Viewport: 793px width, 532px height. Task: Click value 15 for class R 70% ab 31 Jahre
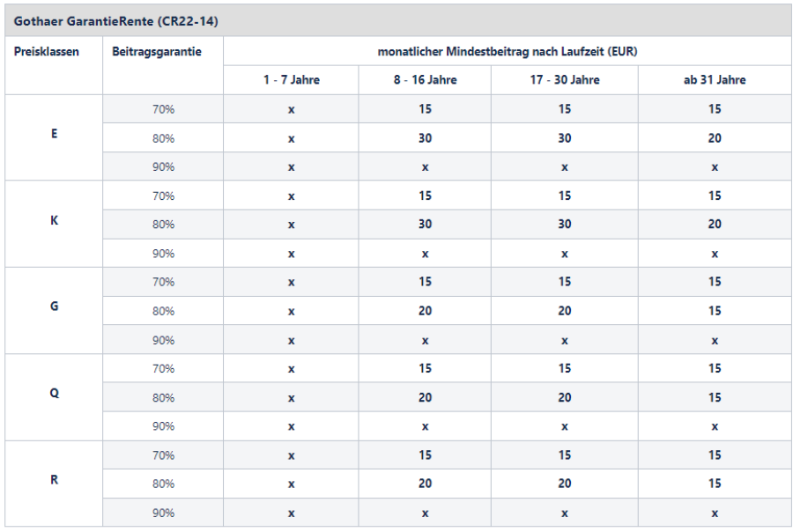[x=715, y=455]
